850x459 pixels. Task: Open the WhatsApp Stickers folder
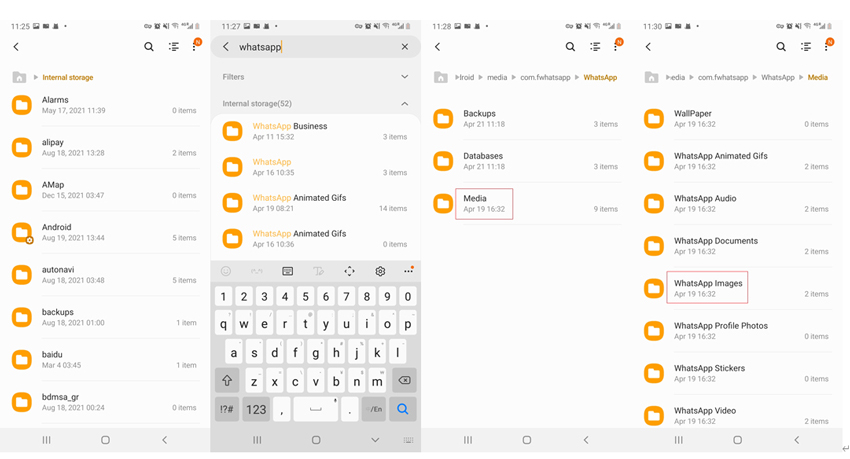709,373
